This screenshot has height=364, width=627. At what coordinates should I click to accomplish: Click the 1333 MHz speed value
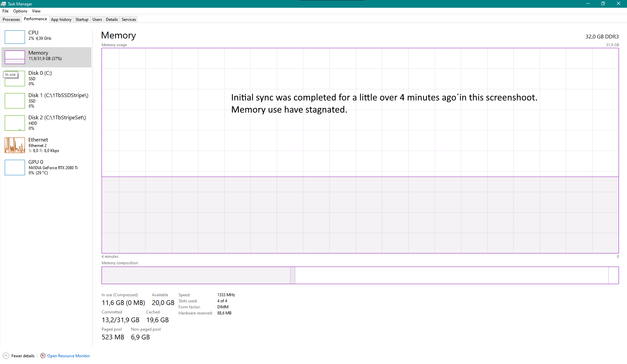pos(226,295)
